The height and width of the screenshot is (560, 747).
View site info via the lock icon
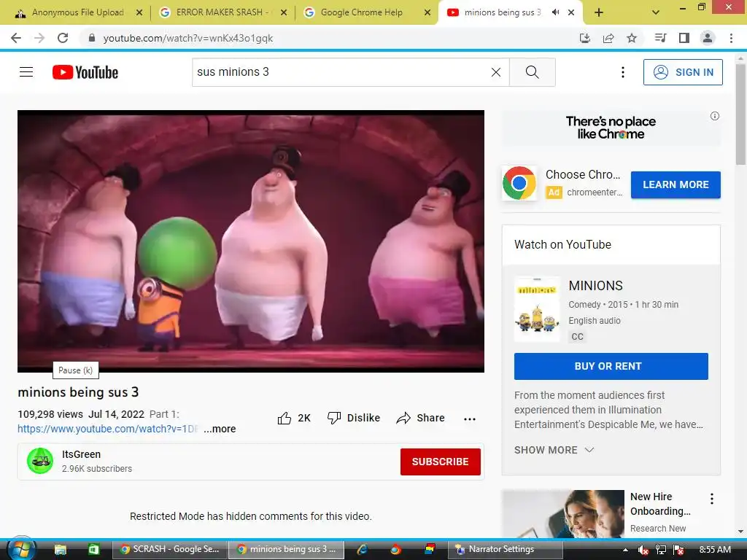91,38
